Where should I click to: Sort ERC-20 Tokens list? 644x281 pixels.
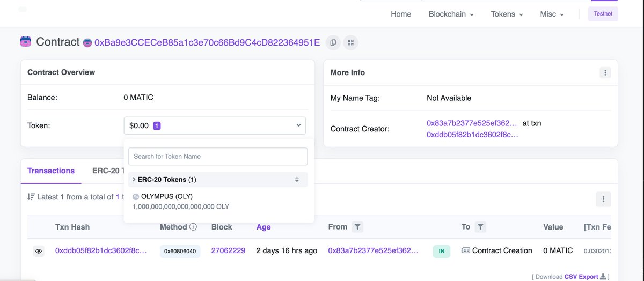point(297,180)
